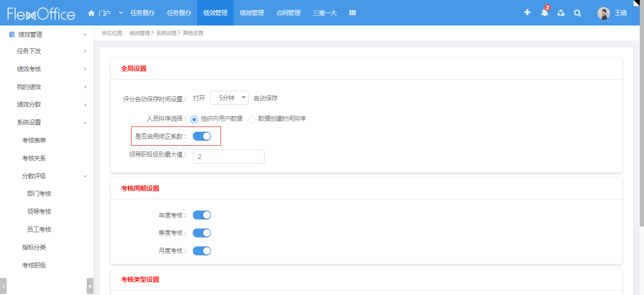Image resolution: width=644 pixels, height=295 pixels.
Task: Click the plus (add) icon in header
Action: click(527, 13)
